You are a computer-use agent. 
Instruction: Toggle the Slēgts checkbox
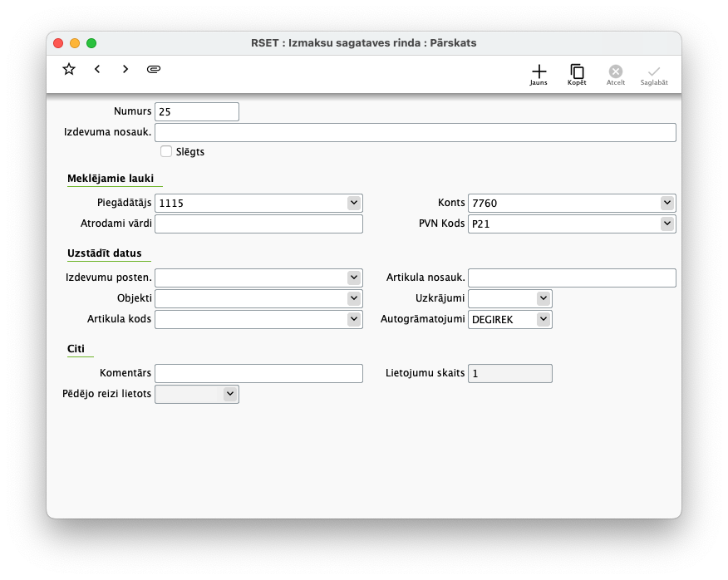pos(166,151)
